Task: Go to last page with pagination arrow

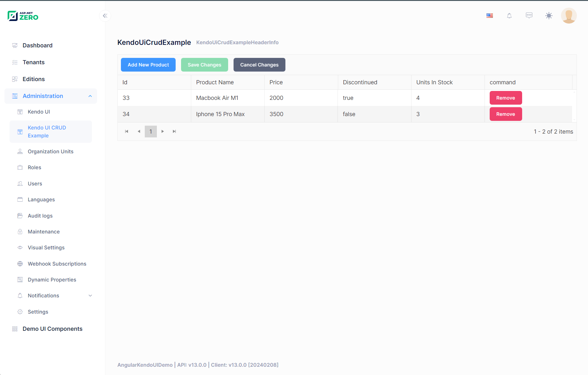Action: tap(174, 131)
